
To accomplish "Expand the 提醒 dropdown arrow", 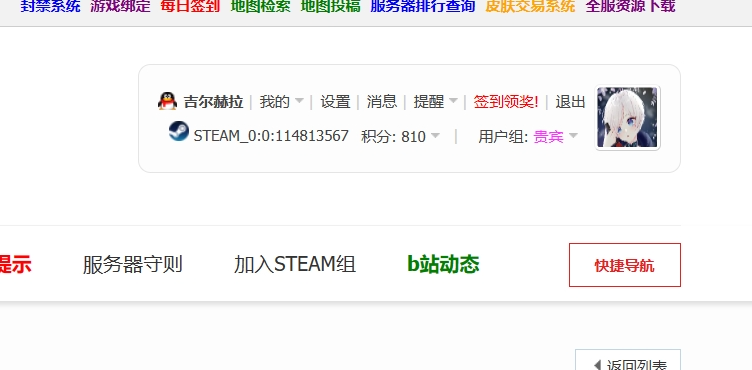I will tap(453, 101).
